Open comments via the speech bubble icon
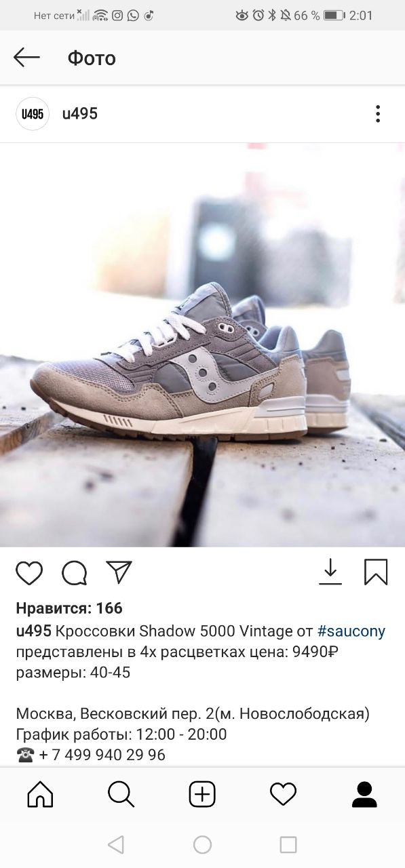This screenshot has height=868, width=405. coord(75,573)
